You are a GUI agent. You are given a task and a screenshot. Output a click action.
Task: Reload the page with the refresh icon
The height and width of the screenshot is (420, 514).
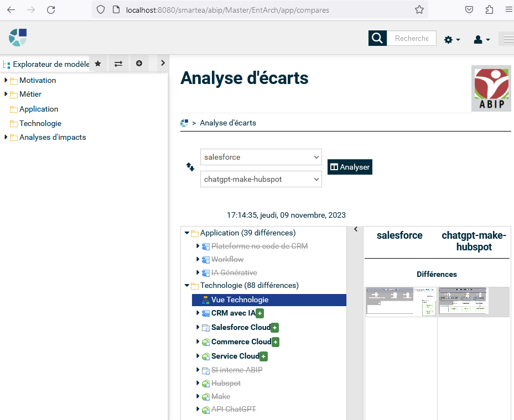click(51, 10)
